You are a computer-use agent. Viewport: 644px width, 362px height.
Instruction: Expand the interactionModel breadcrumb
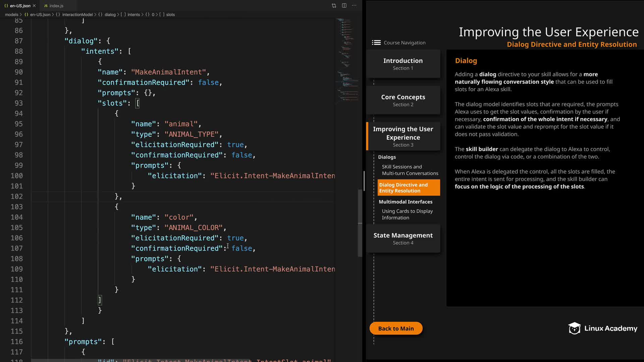pyautogui.click(x=77, y=15)
